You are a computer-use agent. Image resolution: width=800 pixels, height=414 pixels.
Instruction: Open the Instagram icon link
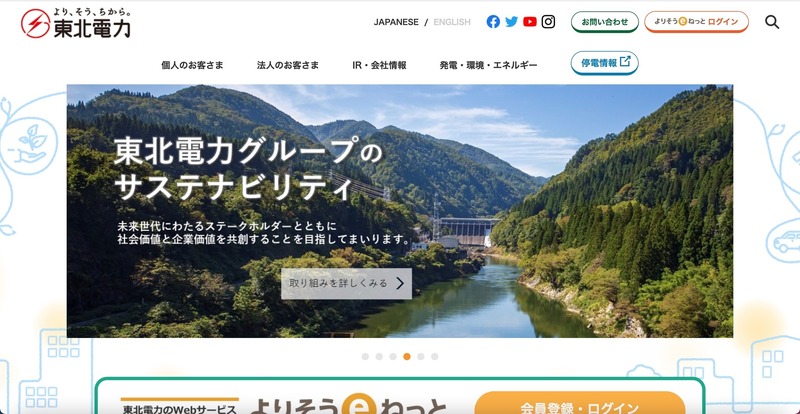(548, 22)
